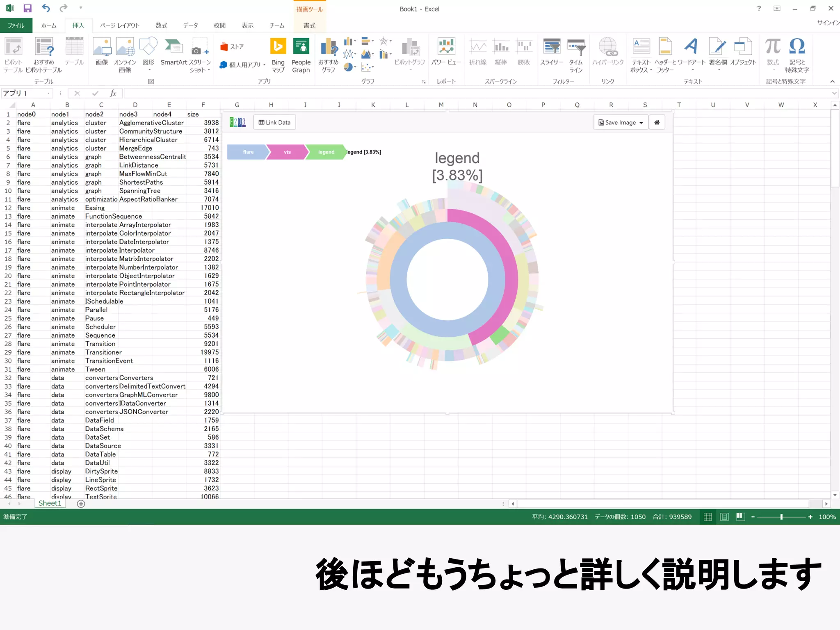This screenshot has height=630, width=840.
Task: Switch to Page Layout view in status bar
Action: pos(724,517)
